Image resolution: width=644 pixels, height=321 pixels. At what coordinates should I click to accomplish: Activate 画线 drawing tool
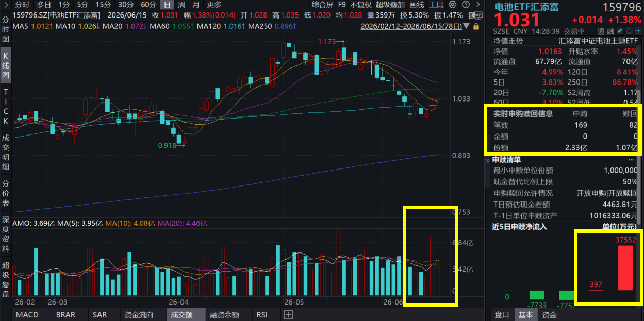coord(417,4)
